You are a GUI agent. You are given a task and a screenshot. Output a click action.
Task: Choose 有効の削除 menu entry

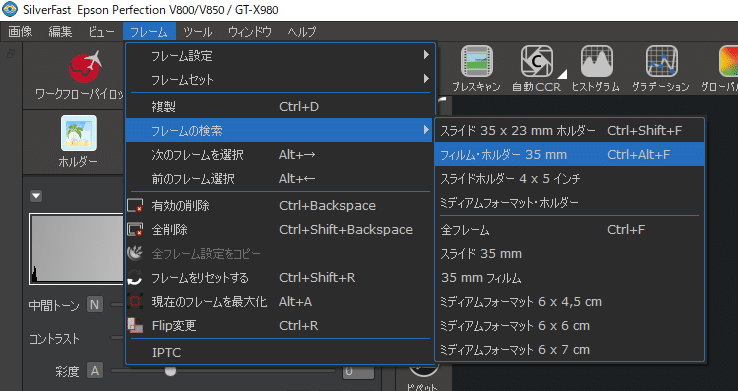pos(280,206)
